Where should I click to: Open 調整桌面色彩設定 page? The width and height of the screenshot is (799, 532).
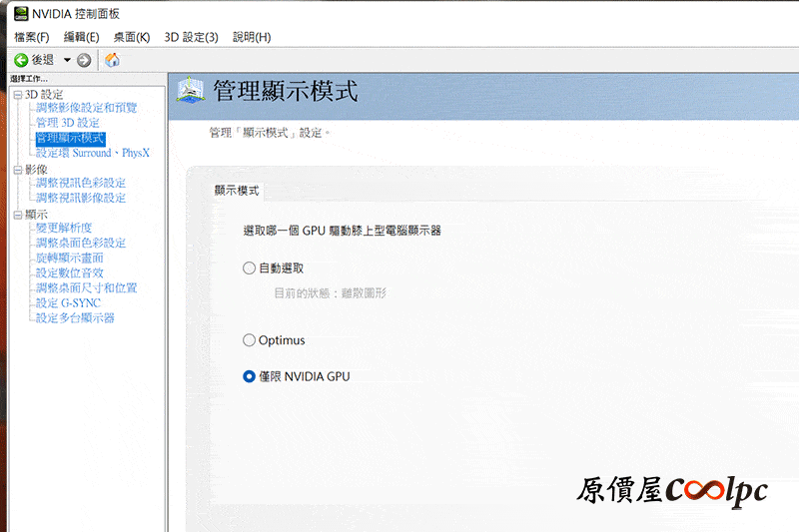click(81, 243)
